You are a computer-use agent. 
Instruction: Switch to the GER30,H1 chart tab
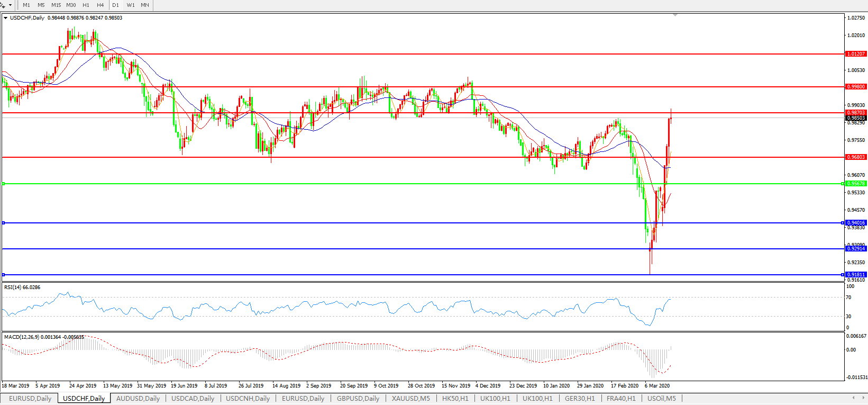tap(580, 398)
